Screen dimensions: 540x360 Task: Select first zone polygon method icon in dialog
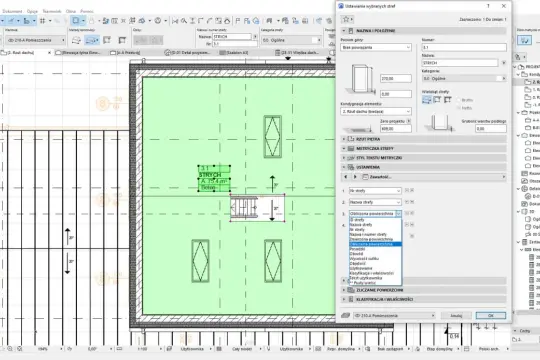427,100
